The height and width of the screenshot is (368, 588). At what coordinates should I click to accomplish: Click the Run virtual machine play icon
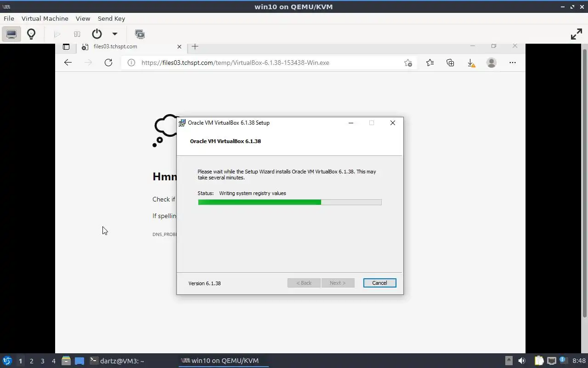57,34
